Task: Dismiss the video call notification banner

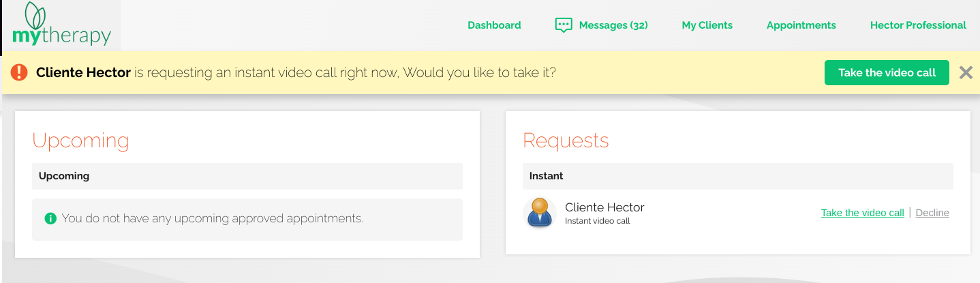Action: point(966,72)
